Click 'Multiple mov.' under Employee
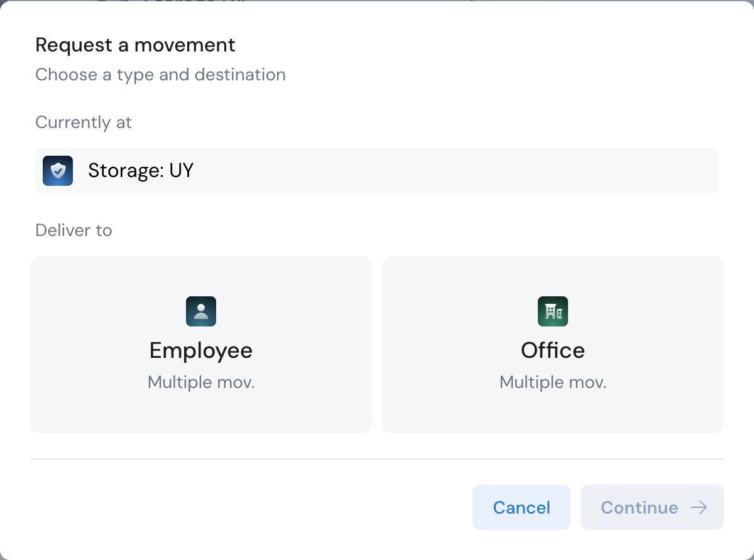This screenshot has width=754, height=560. tap(201, 382)
